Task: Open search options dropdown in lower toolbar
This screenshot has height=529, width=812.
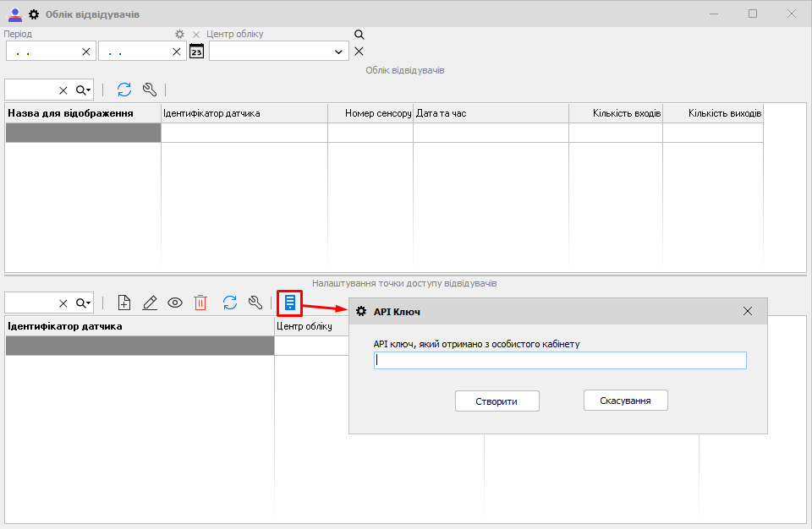Action: tap(83, 303)
